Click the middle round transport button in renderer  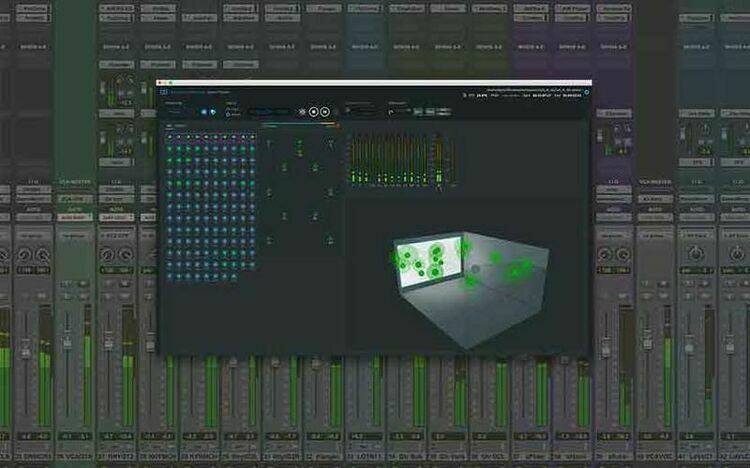pos(314,112)
